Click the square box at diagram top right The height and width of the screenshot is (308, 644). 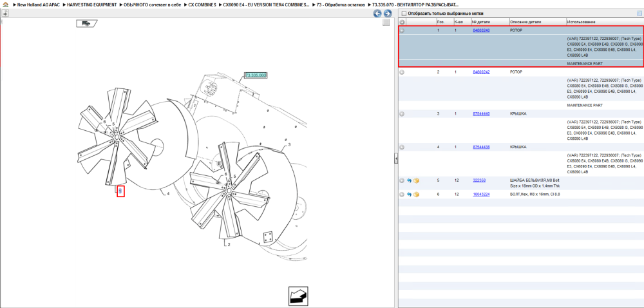pos(386,22)
